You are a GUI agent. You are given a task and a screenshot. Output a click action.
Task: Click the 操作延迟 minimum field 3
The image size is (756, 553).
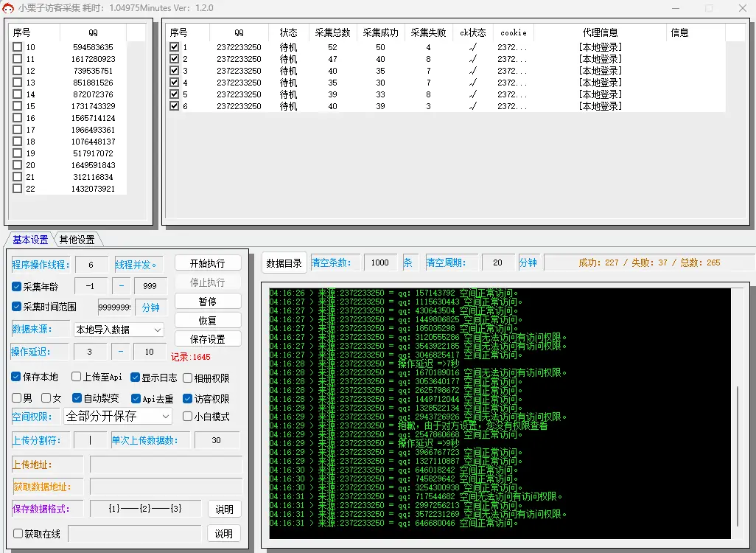(90, 352)
